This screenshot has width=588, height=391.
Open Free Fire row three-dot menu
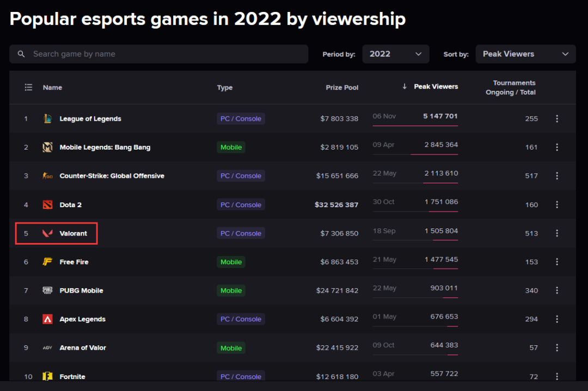tap(557, 262)
